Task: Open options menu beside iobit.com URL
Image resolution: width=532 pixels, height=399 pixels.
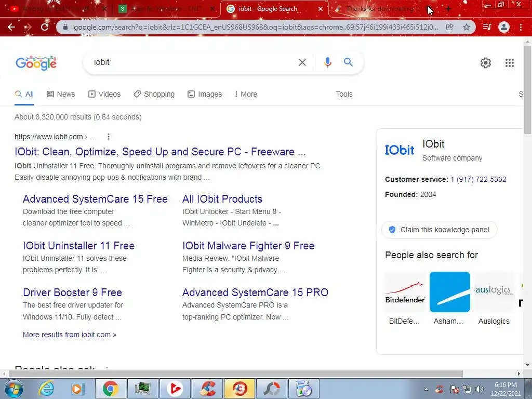Action: tap(108, 137)
